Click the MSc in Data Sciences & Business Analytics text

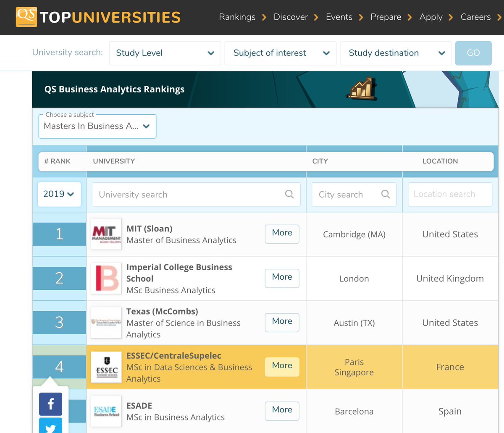189,373
